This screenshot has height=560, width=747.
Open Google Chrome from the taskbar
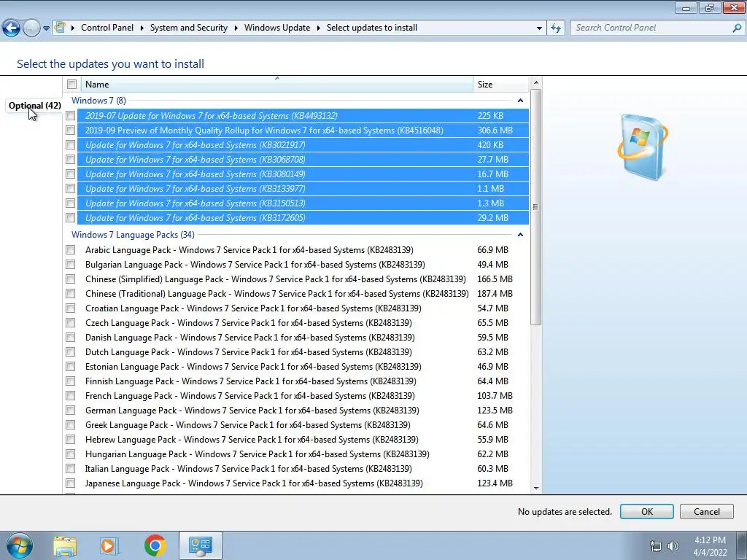point(155,545)
